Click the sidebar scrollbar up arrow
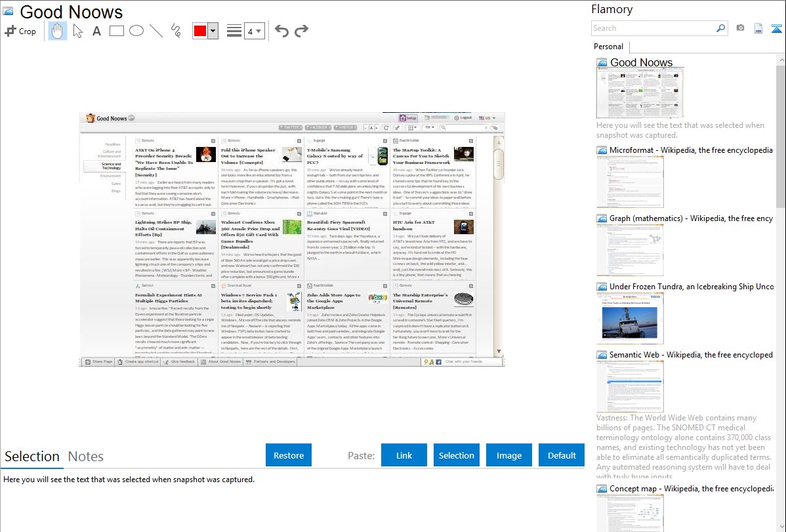 pos(781,60)
